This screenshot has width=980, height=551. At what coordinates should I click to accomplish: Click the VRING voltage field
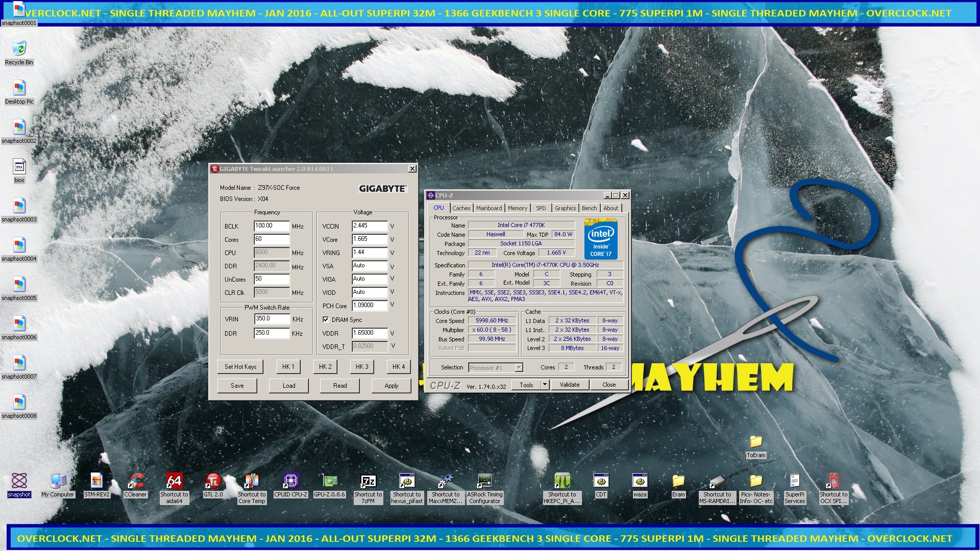[370, 252]
